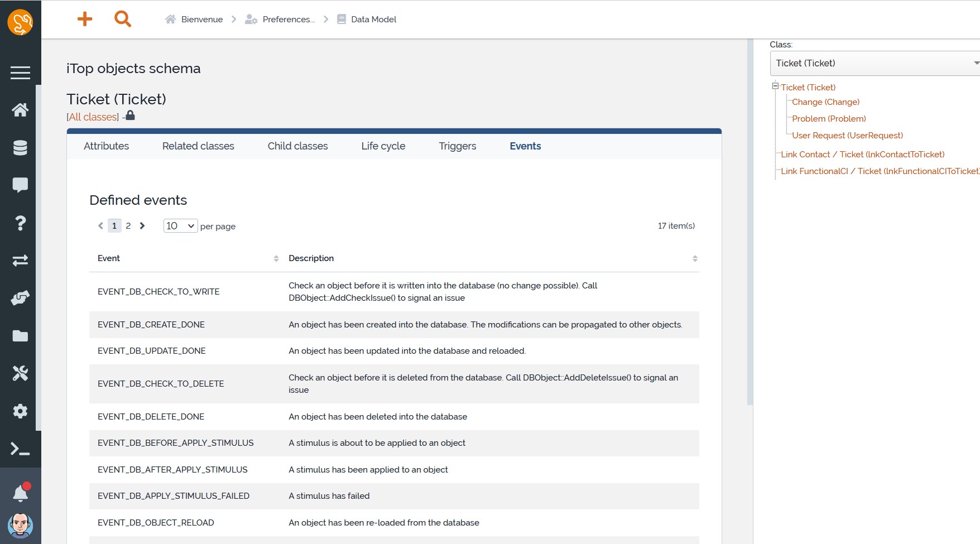Open the wrench and screwdriver admin tools icon

click(20, 373)
